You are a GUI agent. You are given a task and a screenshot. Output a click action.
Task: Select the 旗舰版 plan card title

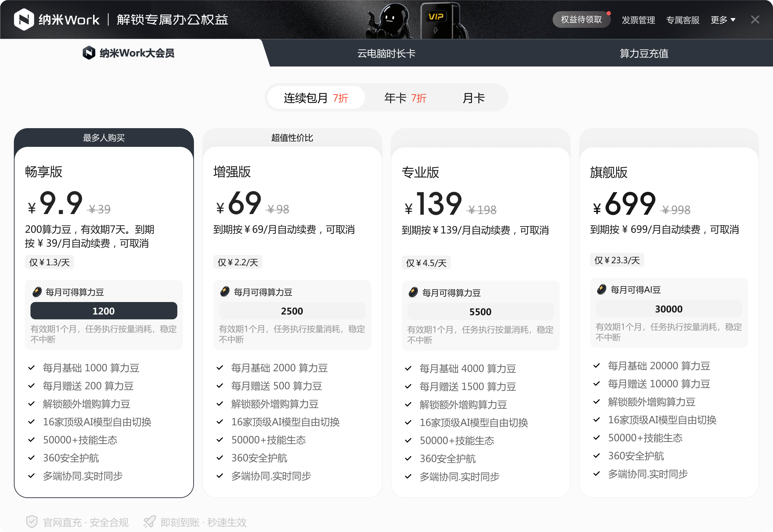(x=609, y=172)
